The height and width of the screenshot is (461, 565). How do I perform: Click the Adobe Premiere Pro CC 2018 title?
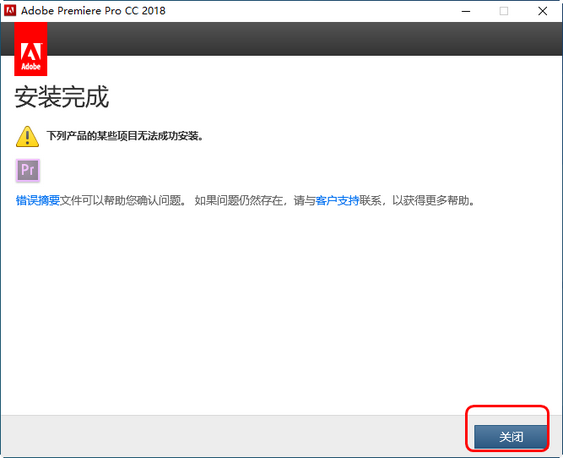click(93, 11)
